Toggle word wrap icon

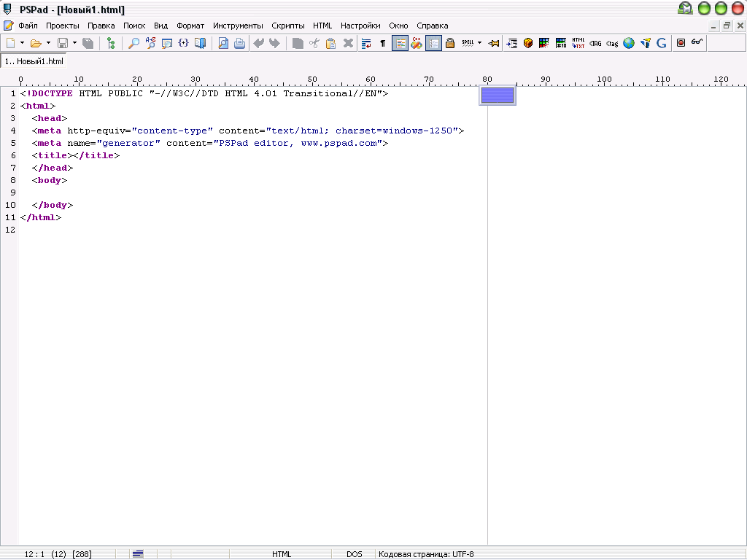[366, 43]
